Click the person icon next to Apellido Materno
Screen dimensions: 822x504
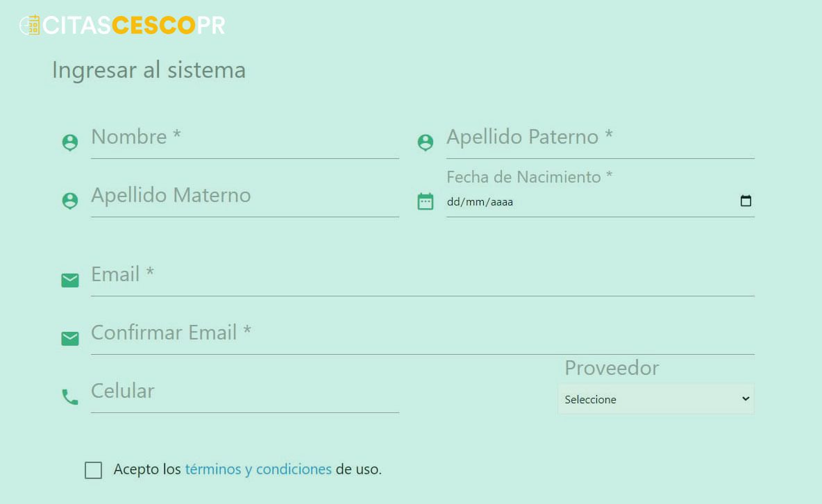pyautogui.click(x=69, y=201)
